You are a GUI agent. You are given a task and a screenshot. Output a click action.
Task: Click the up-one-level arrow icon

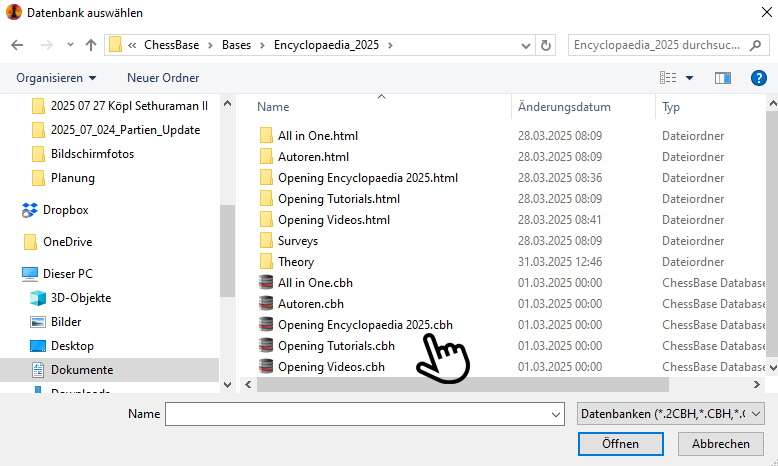click(91, 45)
